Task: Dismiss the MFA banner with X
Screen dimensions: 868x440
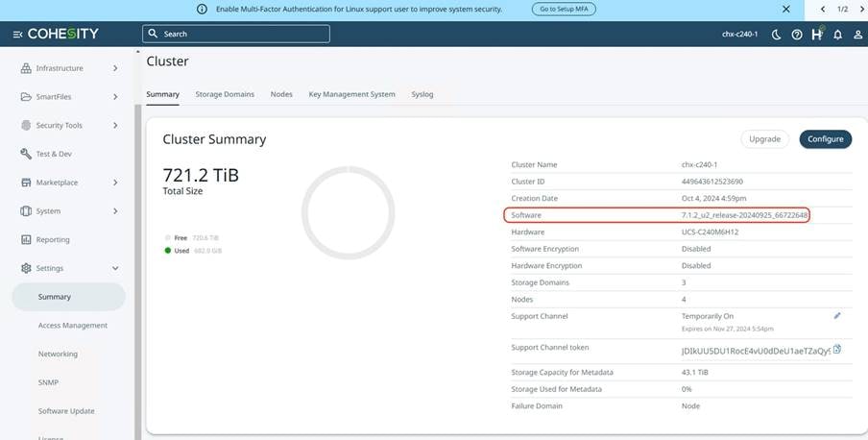Action: coord(786,9)
